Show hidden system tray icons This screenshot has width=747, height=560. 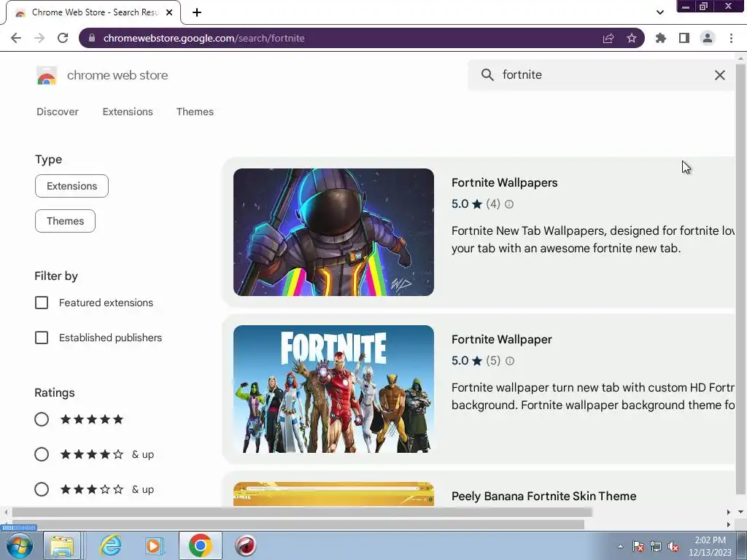point(620,546)
